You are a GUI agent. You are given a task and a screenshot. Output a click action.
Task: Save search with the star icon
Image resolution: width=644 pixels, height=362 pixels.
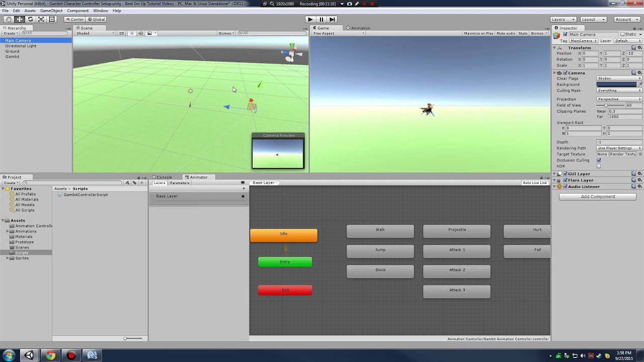click(x=142, y=183)
